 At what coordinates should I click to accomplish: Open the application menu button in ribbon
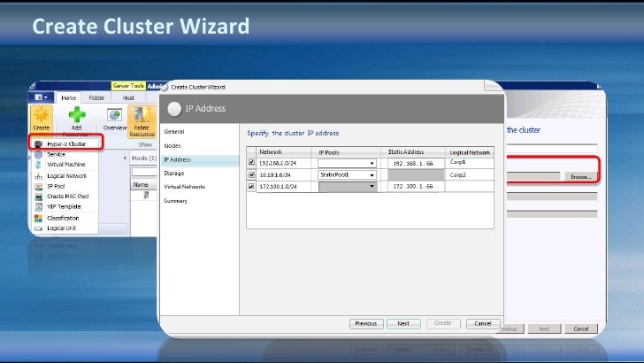pos(41,97)
